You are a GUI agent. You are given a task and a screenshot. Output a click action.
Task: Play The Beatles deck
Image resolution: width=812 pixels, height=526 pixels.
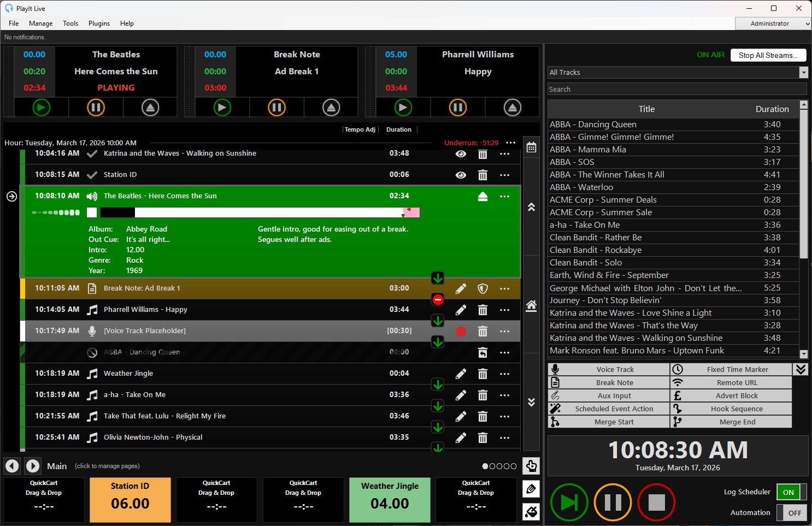[41, 108]
